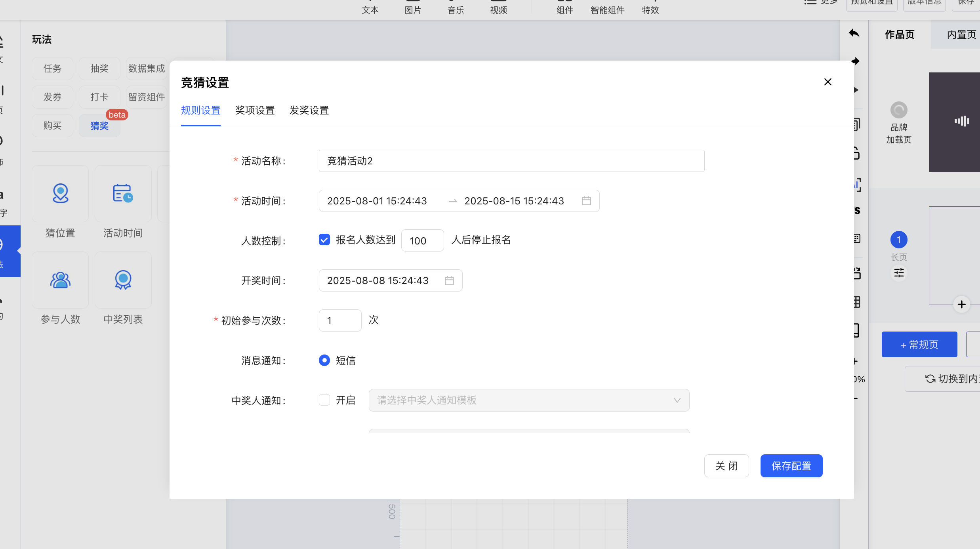Click the 猜位置 component icon
The height and width of the screenshot is (549, 980).
coord(60,194)
